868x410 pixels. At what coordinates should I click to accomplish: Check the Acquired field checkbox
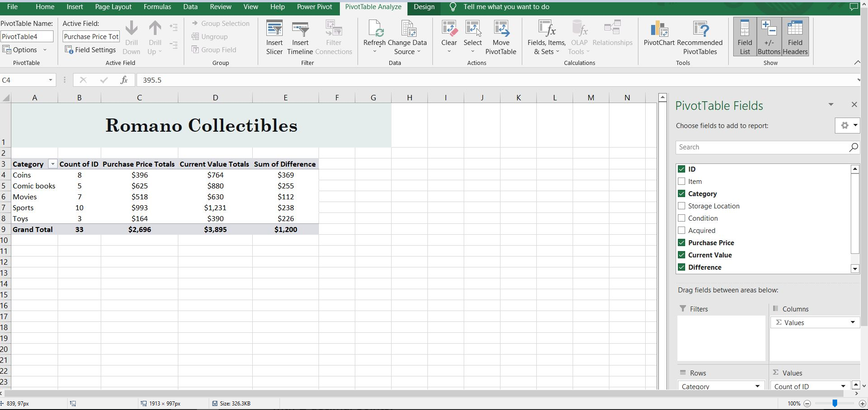click(682, 230)
